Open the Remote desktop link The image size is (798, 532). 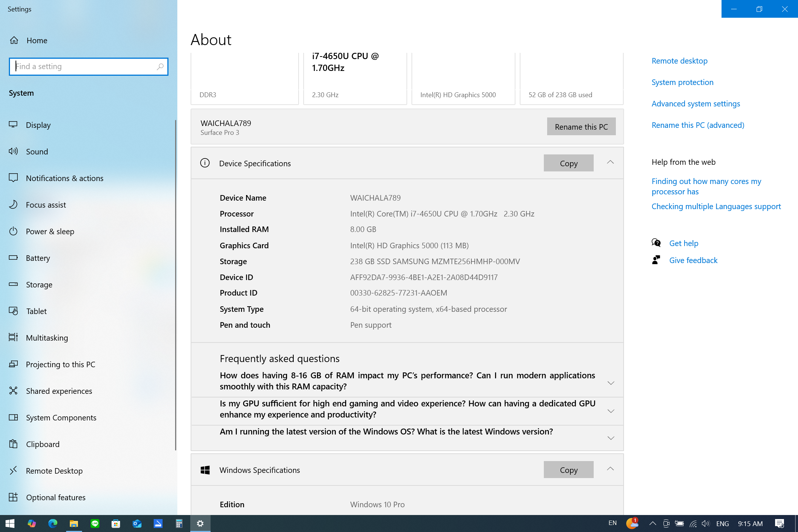(x=679, y=61)
